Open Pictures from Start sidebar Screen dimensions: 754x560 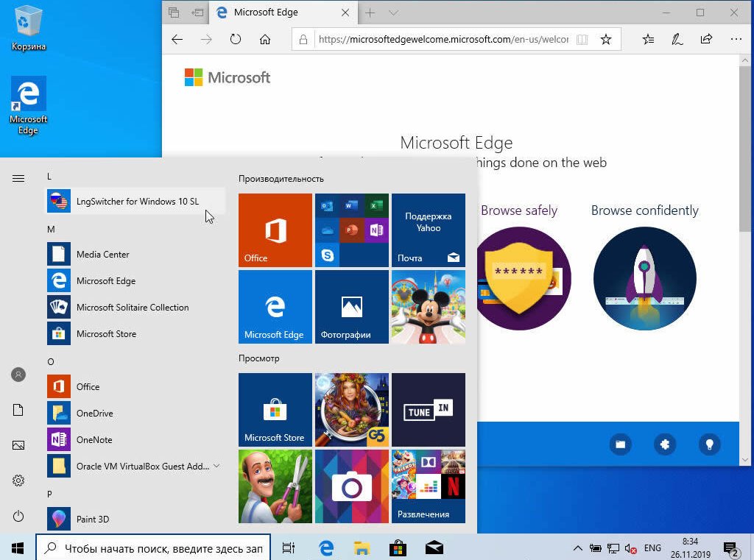[18, 445]
